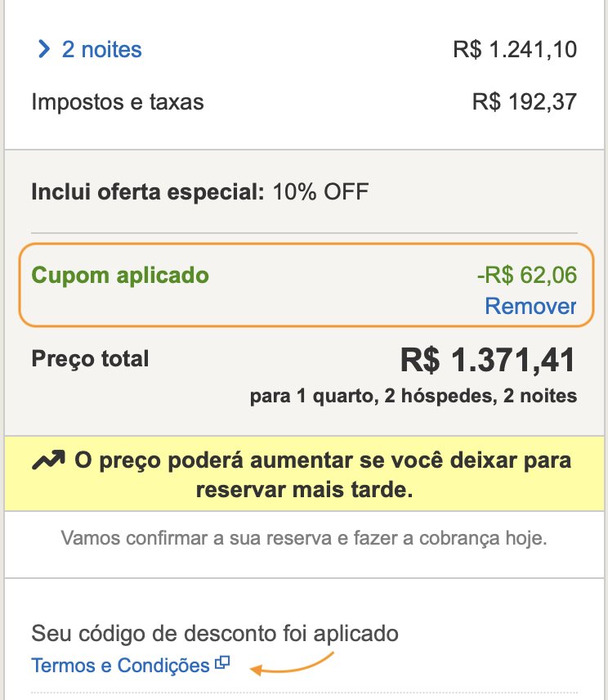Click the trending-up arrow icon
608x700 pixels.
coord(48,460)
